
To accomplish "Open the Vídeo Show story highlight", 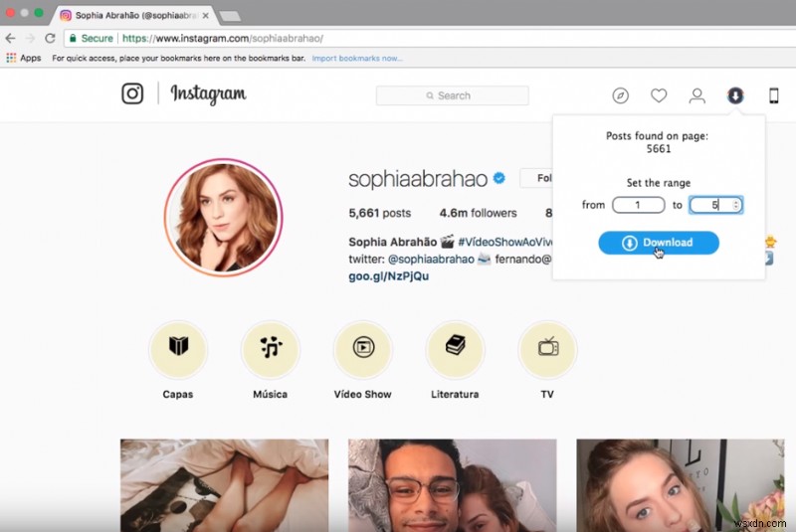I will (x=363, y=349).
